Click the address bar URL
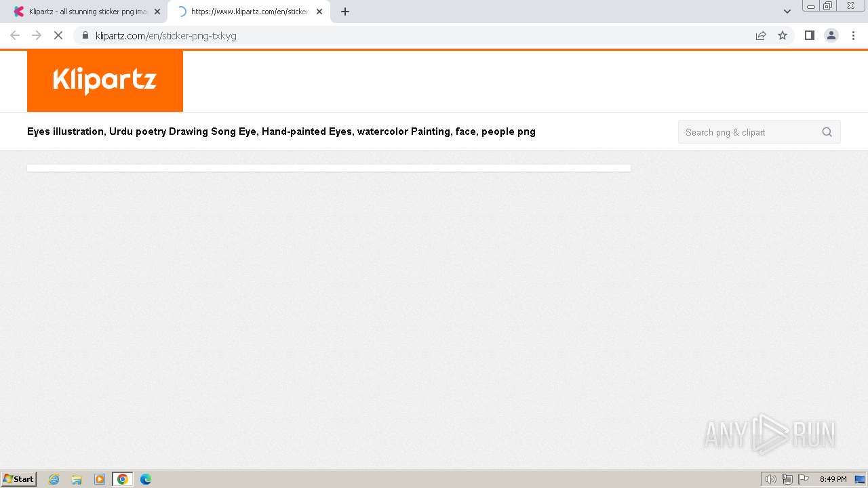The height and width of the screenshot is (488, 868). 166,35
